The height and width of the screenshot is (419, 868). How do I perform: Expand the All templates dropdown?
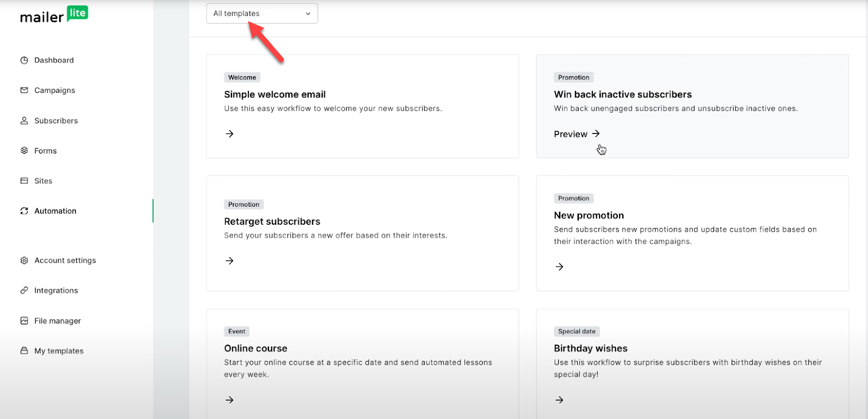pos(261,14)
